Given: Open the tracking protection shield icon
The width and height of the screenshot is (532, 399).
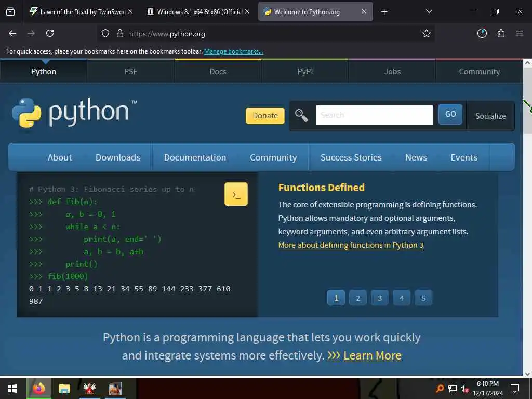Looking at the screenshot, I should tap(105, 34).
